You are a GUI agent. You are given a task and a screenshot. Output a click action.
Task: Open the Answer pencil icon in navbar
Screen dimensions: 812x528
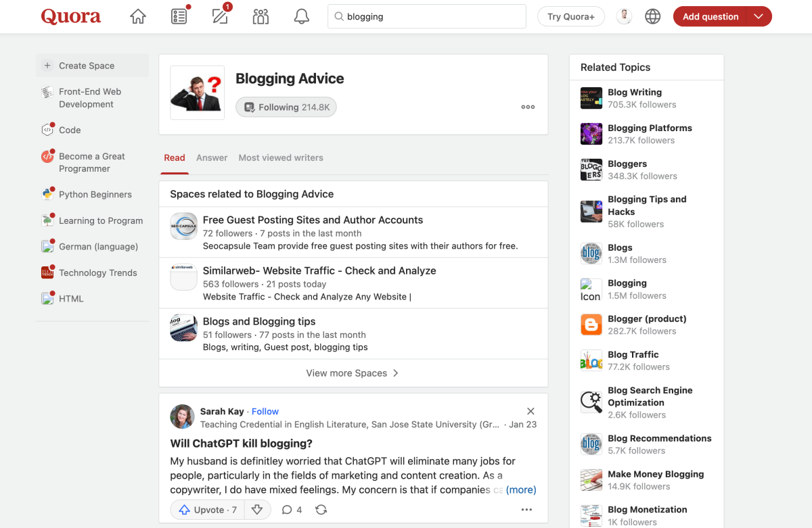(220, 17)
